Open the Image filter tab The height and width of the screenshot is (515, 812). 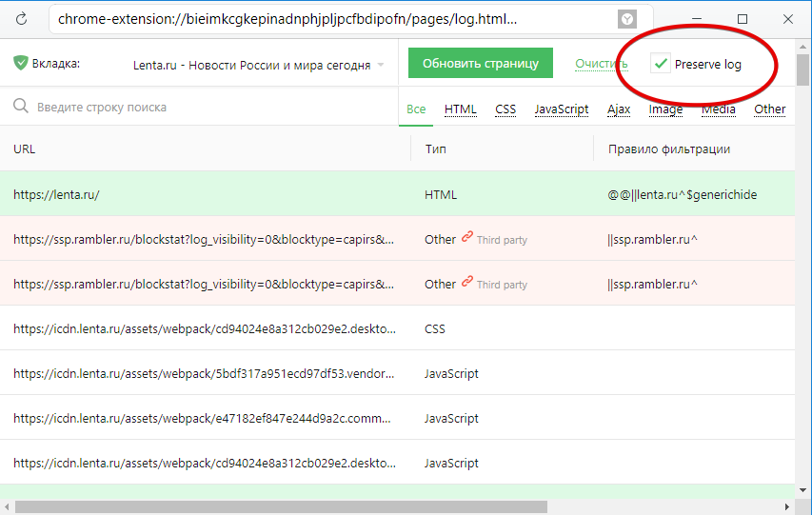click(665, 109)
